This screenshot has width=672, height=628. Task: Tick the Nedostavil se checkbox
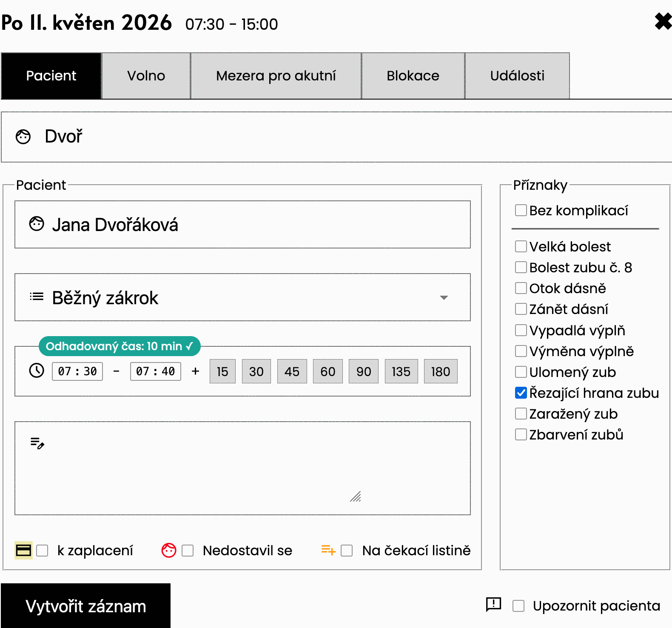coord(188,551)
